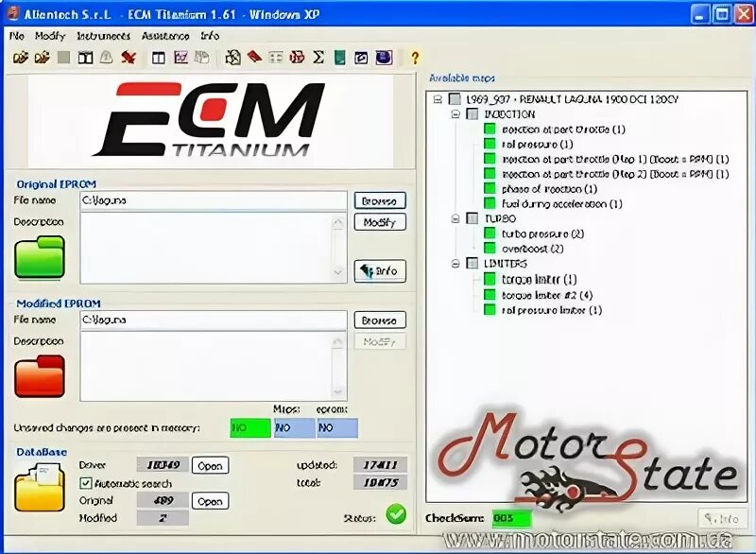The width and height of the screenshot is (756, 554).
Task: Click the Sigma checksum toolbar icon
Action: [x=318, y=58]
